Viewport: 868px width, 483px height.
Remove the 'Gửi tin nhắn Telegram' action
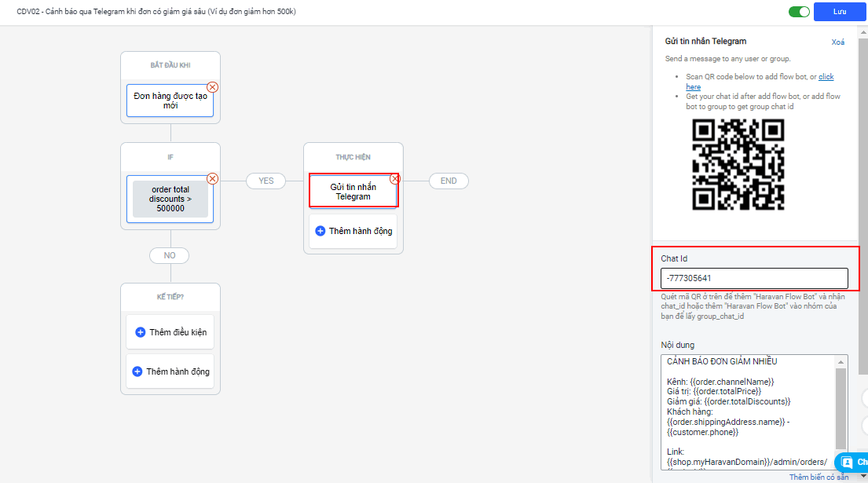[x=395, y=178]
